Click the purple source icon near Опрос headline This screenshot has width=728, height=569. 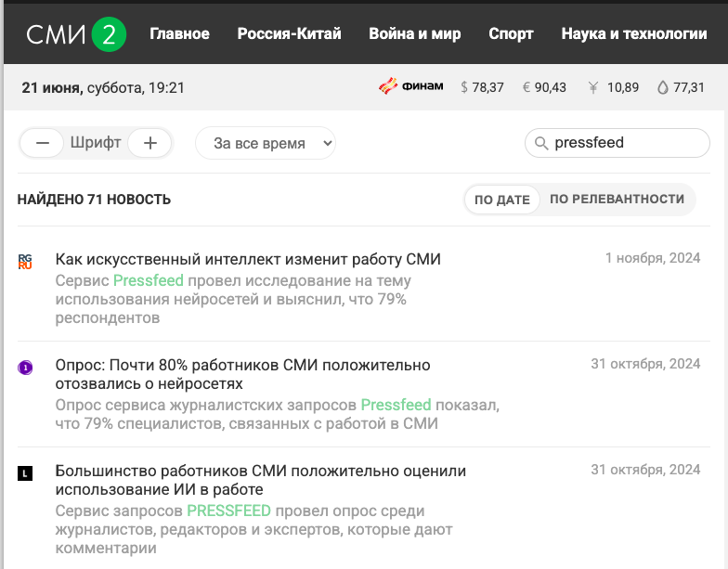click(25, 368)
